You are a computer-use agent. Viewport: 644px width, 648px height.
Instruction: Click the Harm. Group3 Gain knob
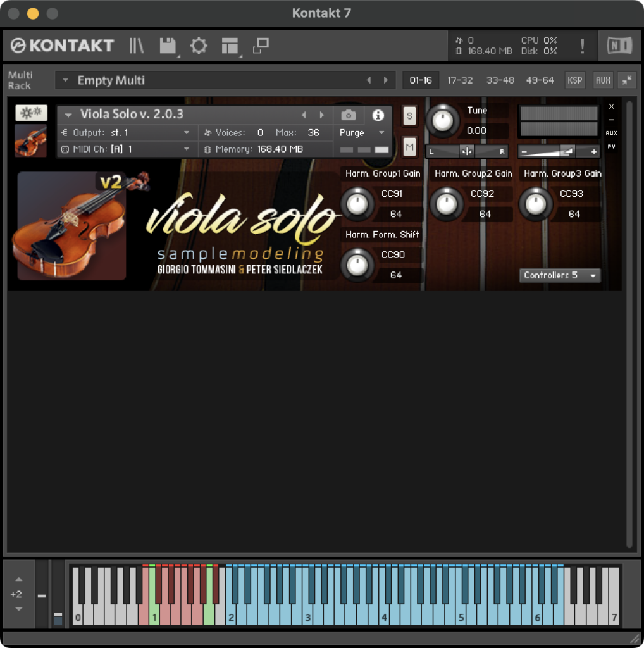click(536, 204)
